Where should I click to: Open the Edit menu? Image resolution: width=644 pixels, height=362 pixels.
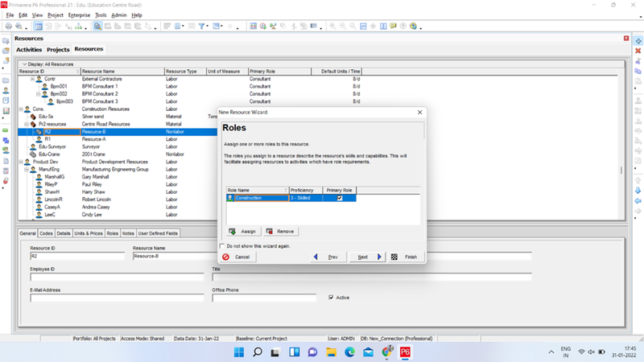click(x=23, y=15)
